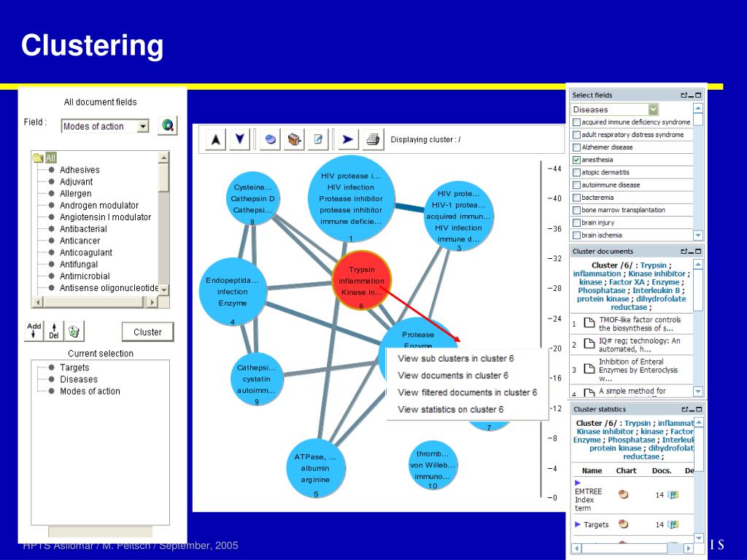This screenshot has width=747, height=560.
Task: Expand the EMTREE Index term row triangle
Action: (578, 483)
